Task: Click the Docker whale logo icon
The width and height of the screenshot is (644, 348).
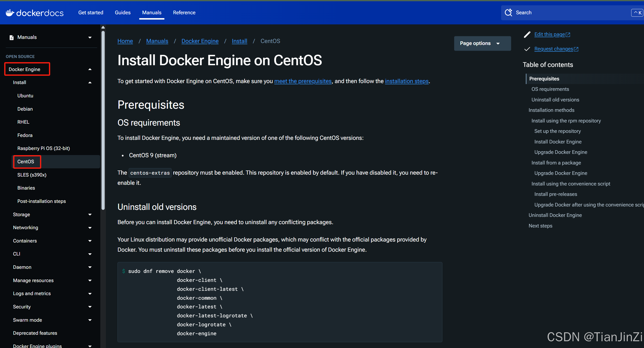Action: pos(9,13)
